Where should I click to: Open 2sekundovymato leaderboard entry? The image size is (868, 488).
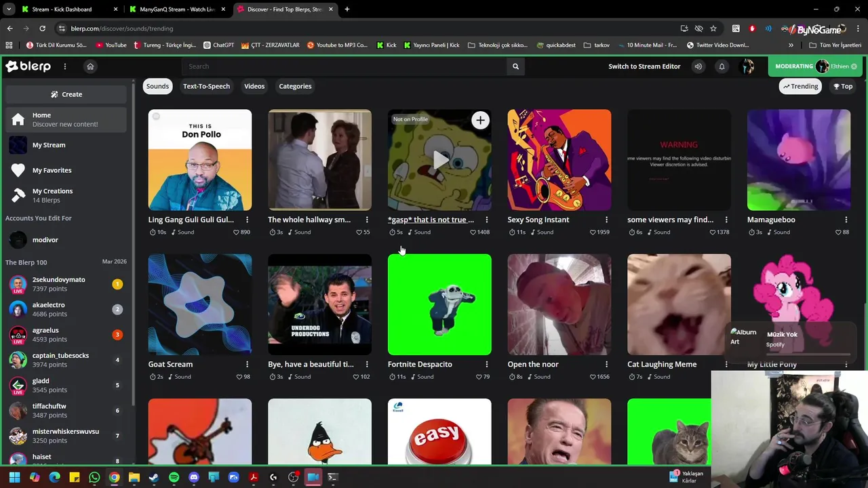[x=66, y=284]
